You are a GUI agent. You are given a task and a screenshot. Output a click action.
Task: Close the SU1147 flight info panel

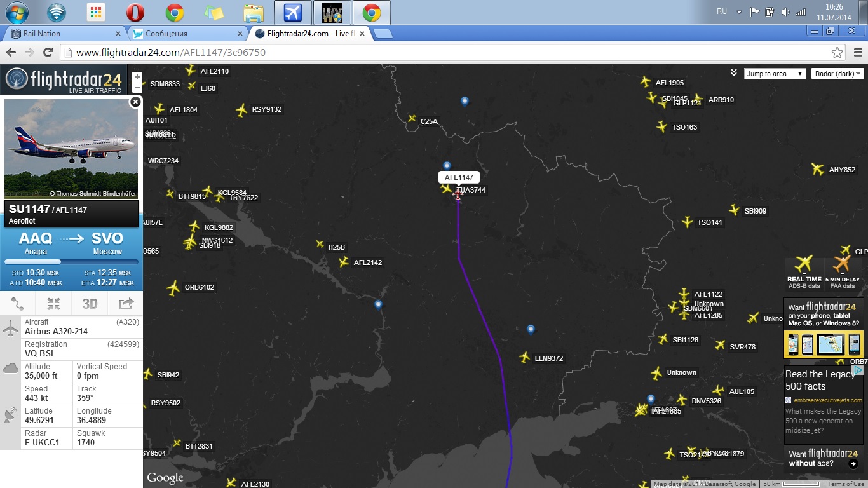(135, 102)
